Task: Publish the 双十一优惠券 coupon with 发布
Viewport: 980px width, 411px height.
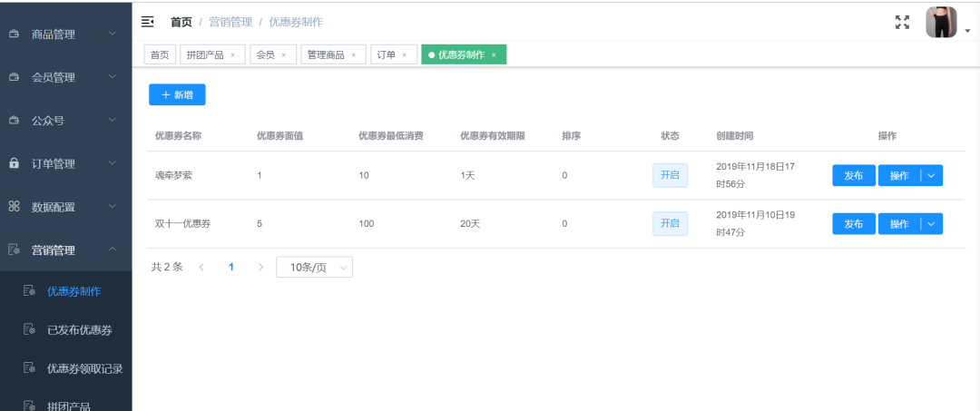Action: [854, 224]
